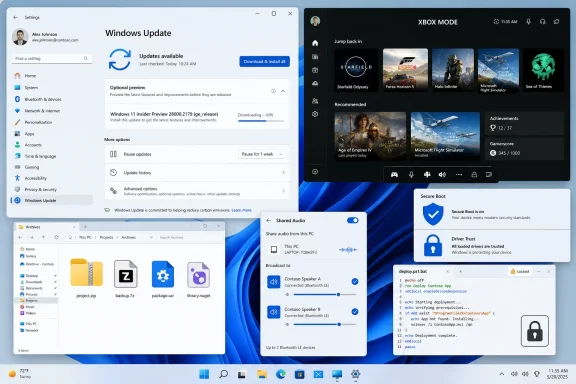This screenshot has height=384, width=576.
Task: Click the Secure Boot shield icon
Action: click(433, 214)
